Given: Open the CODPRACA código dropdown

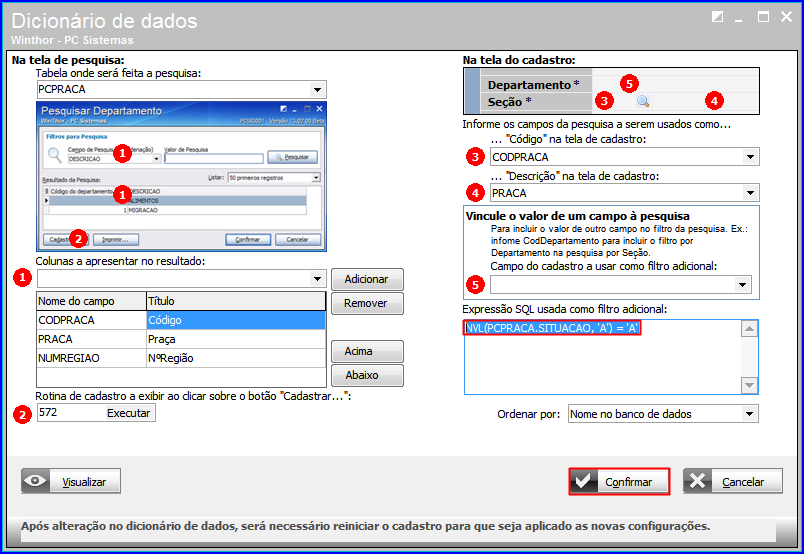Looking at the screenshot, I should pyautogui.click(x=750, y=157).
